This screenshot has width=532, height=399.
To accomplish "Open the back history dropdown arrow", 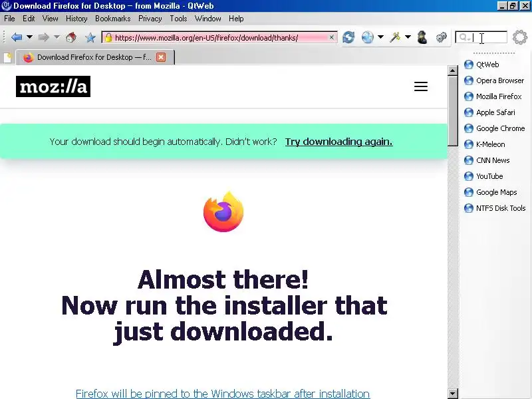I will tap(29, 37).
